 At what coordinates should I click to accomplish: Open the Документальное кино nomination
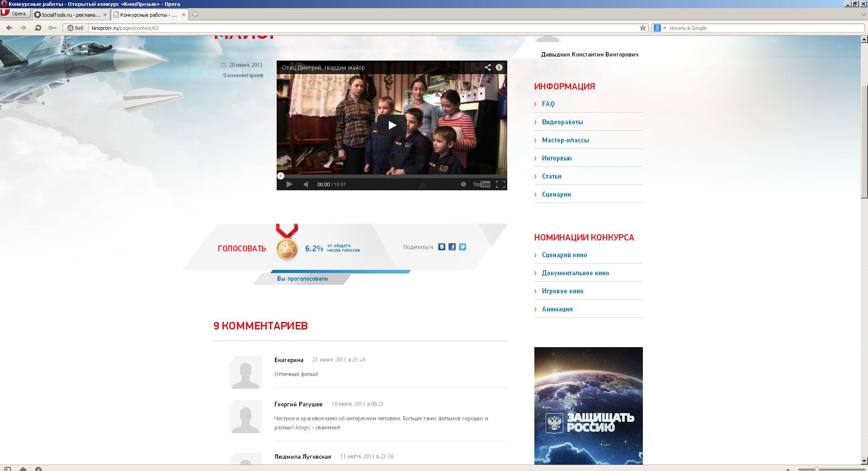[576, 273]
